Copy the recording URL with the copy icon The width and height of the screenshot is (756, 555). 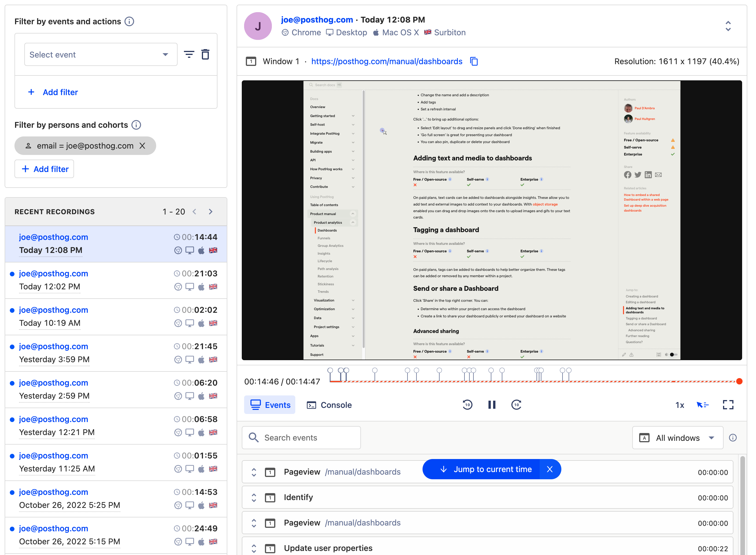pos(474,62)
